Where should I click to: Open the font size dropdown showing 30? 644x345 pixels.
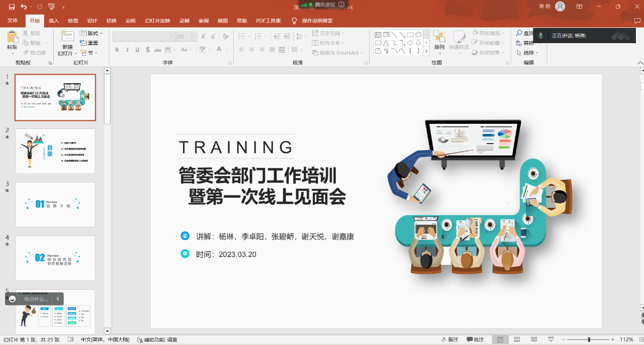pos(187,37)
